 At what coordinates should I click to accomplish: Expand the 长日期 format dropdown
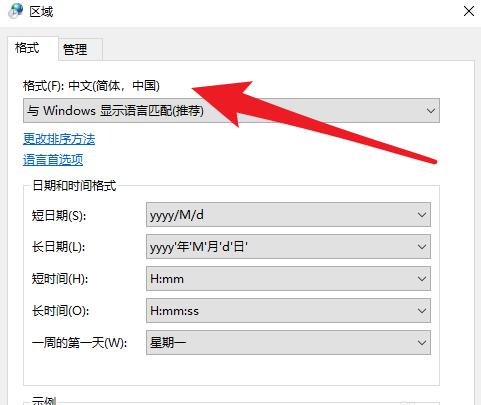(288, 247)
